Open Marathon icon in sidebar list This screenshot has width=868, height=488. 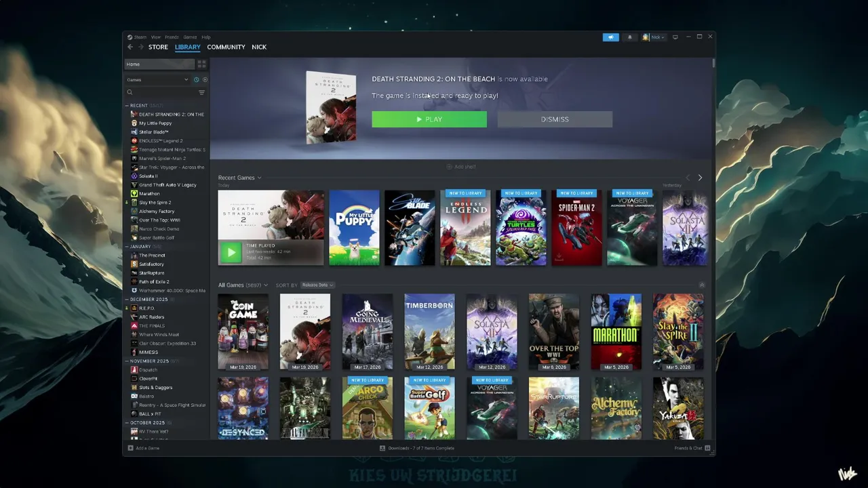134,194
